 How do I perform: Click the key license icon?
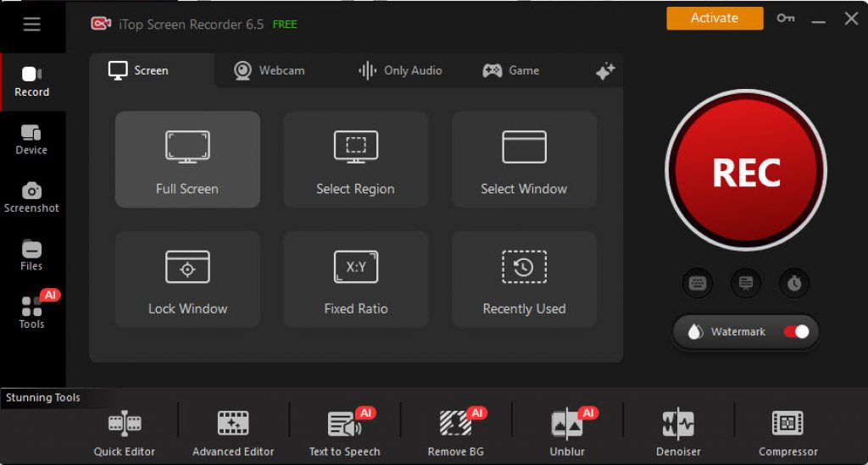click(x=786, y=19)
